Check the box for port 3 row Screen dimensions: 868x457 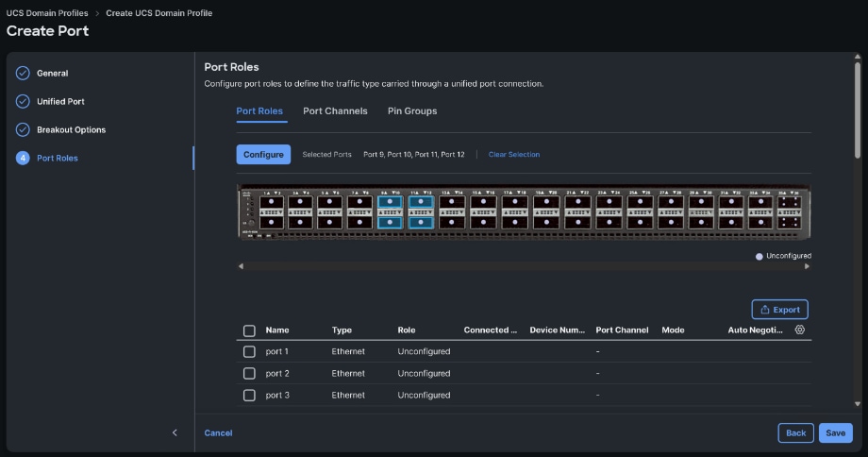tap(249, 396)
